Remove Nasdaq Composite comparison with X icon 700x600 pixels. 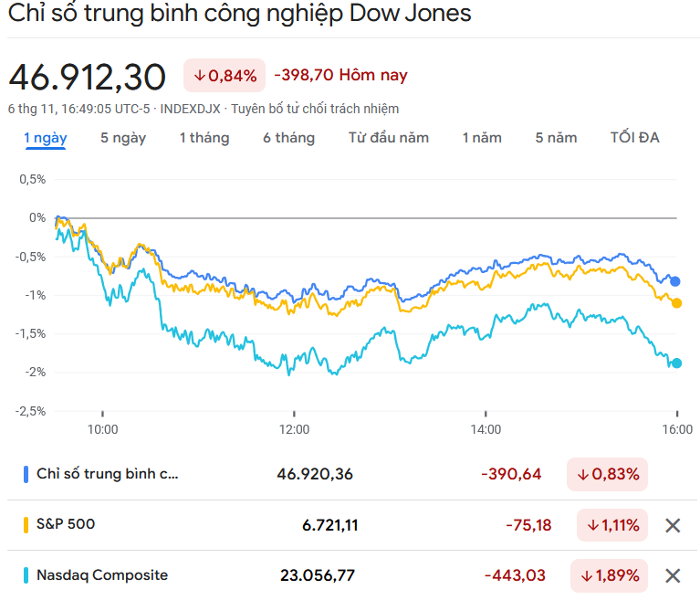coord(673,575)
